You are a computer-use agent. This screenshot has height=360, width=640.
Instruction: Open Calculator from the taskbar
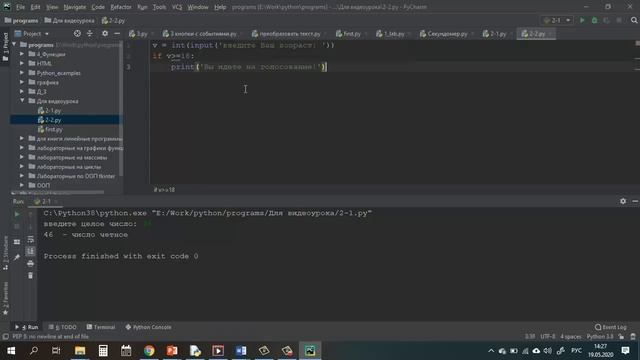(103, 351)
